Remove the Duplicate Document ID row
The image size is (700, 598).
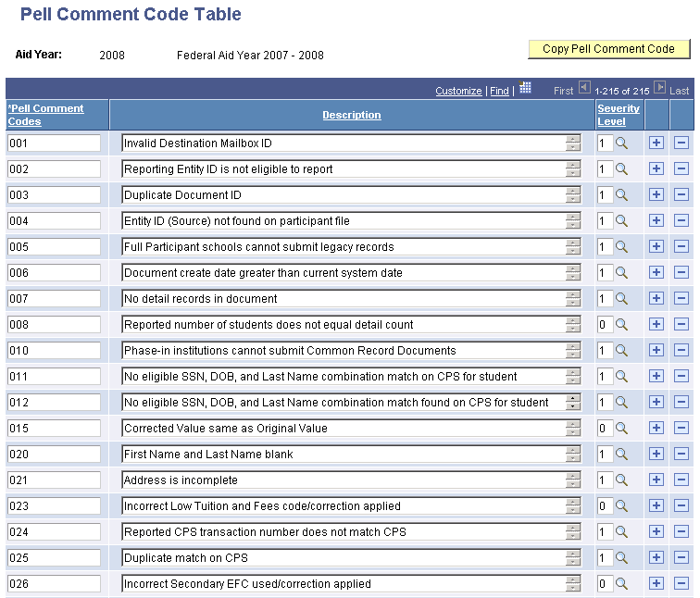click(681, 194)
